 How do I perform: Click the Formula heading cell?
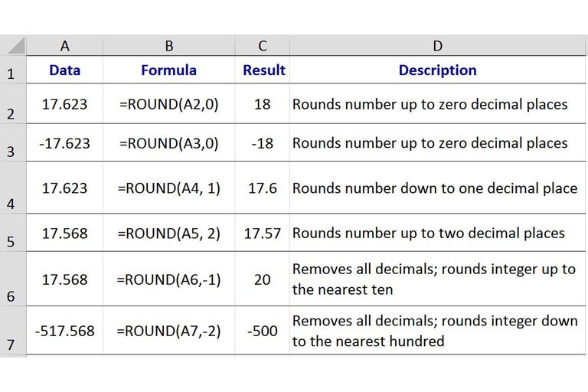coord(168,70)
